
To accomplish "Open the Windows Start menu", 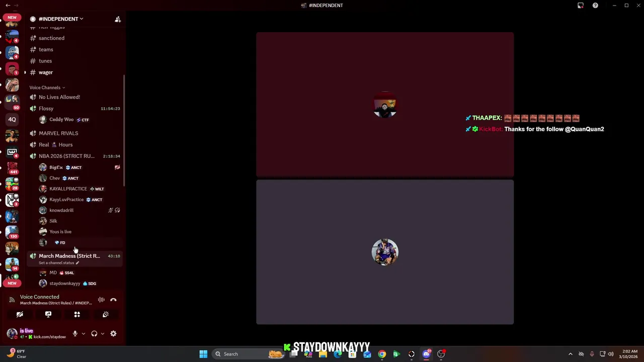I will (x=203, y=354).
